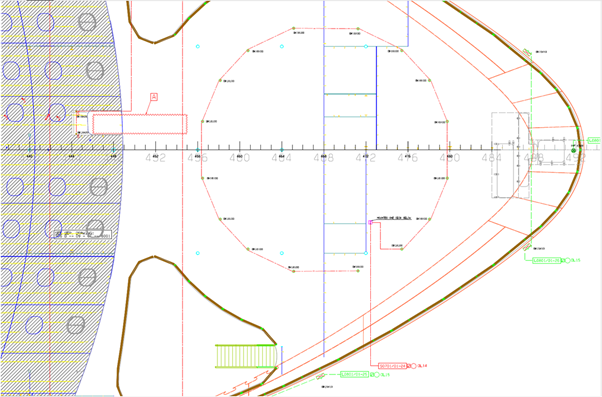Click frame number 452 on the centerline scale
Screen dimensions: 602x397
(155, 158)
